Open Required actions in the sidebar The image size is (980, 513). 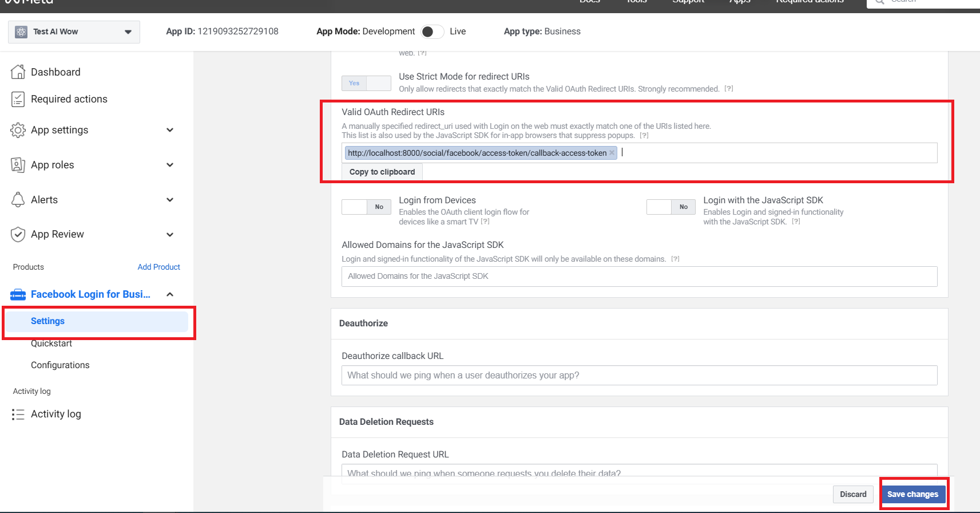pyautogui.click(x=69, y=99)
